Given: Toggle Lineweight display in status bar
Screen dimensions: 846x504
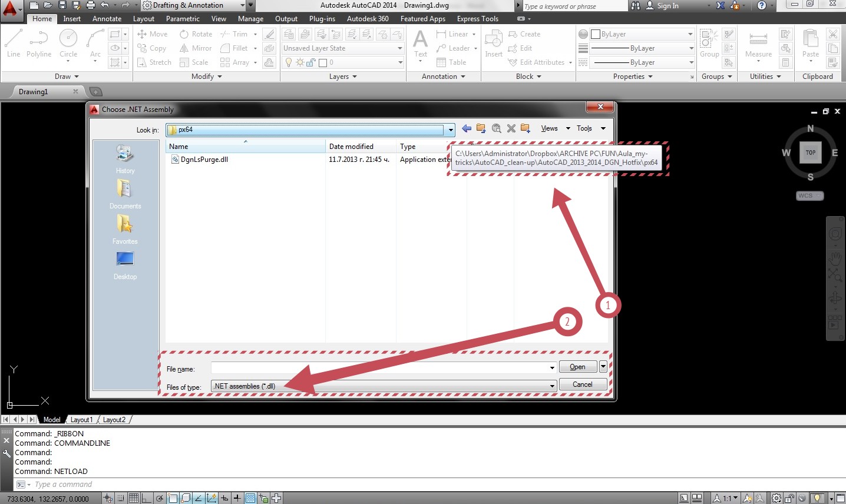Looking at the screenshot, I should (x=237, y=498).
